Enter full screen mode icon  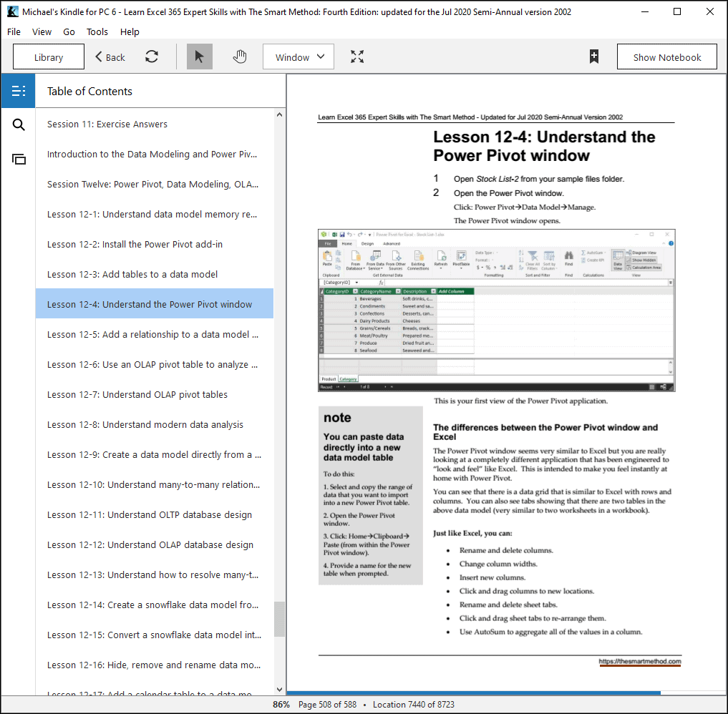[357, 57]
